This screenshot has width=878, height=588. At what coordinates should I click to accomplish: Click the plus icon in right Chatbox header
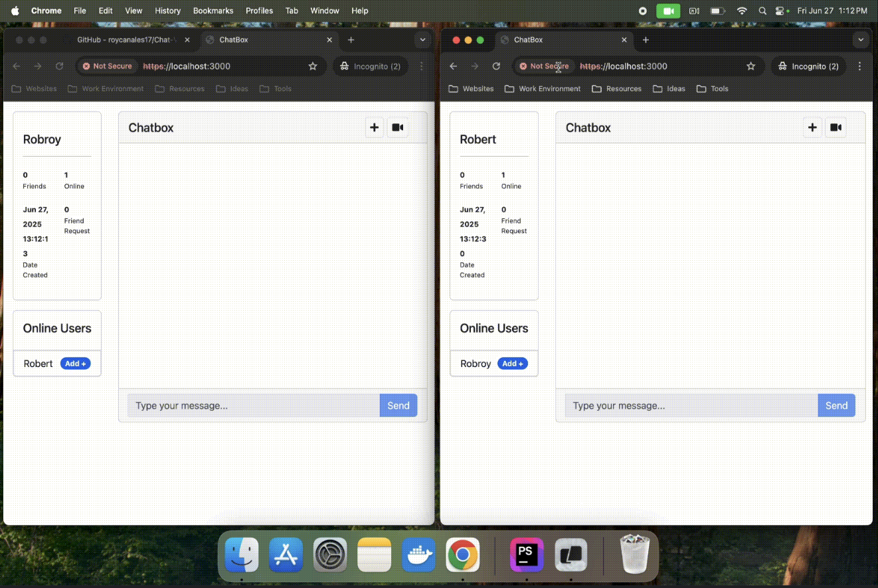tap(812, 127)
